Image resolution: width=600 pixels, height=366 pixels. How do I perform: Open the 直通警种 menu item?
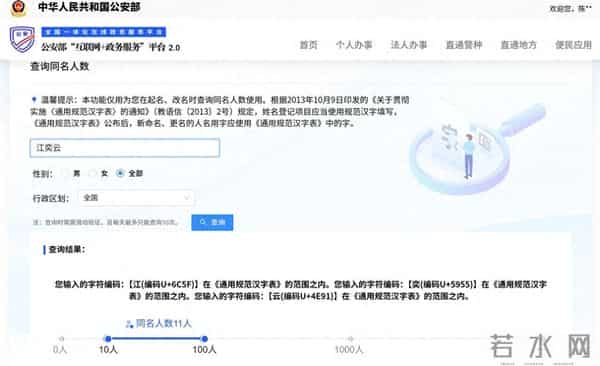click(x=464, y=45)
